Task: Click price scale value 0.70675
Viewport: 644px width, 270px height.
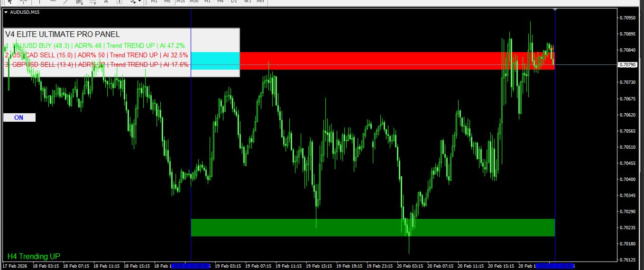Action: [628, 99]
